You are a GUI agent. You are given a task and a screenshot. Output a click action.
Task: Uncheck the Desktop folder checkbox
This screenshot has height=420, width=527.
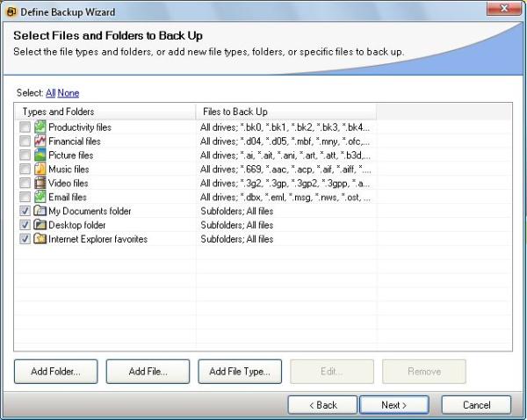click(25, 225)
